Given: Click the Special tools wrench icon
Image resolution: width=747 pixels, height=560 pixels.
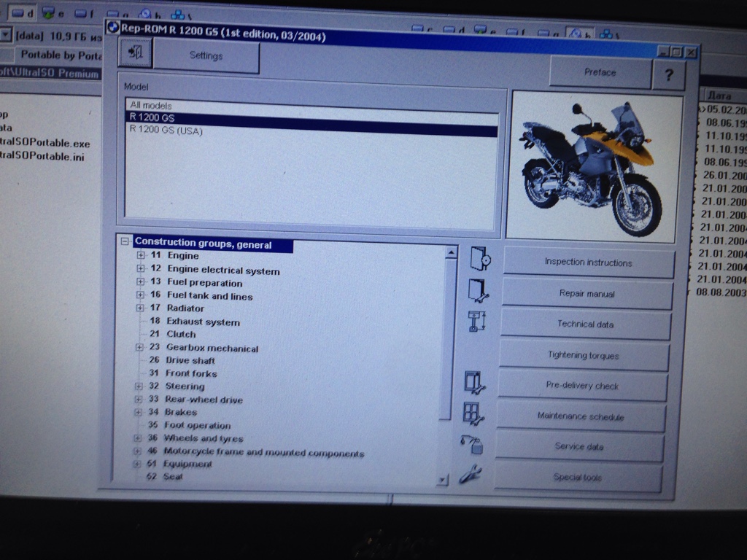Looking at the screenshot, I should pos(471,474).
